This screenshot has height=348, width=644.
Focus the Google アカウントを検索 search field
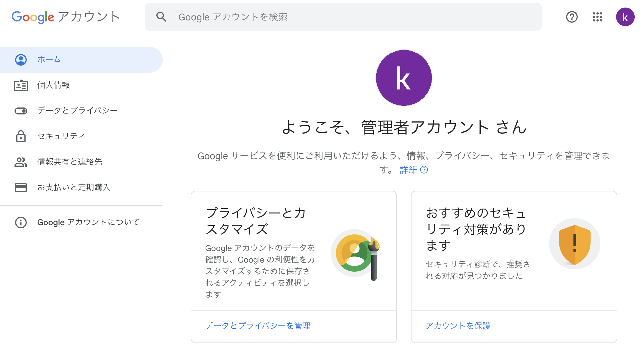point(343,17)
